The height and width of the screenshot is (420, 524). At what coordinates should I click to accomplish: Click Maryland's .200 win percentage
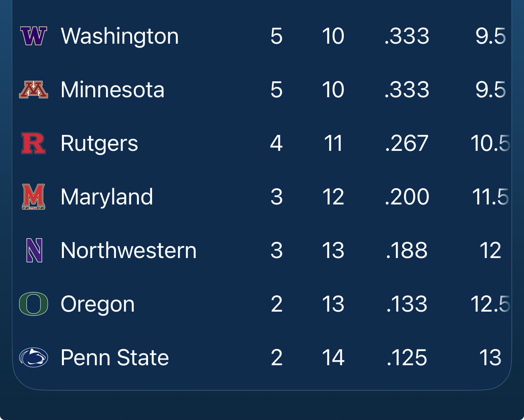click(407, 197)
